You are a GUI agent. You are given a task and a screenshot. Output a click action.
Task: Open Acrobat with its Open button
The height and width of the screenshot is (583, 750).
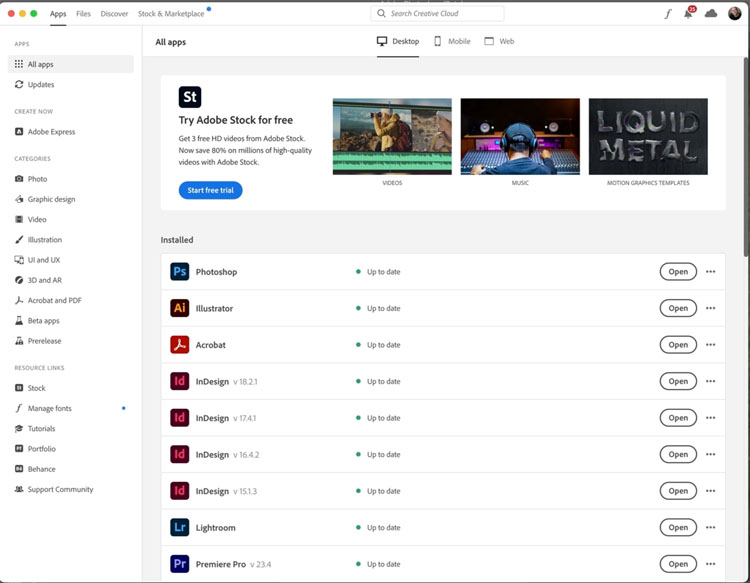coord(678,345)
